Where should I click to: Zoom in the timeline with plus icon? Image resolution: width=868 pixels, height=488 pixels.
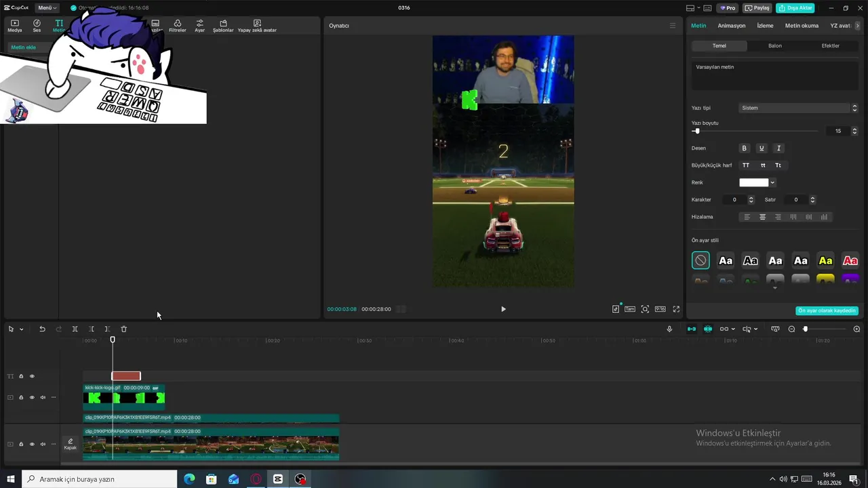point(856,329)
